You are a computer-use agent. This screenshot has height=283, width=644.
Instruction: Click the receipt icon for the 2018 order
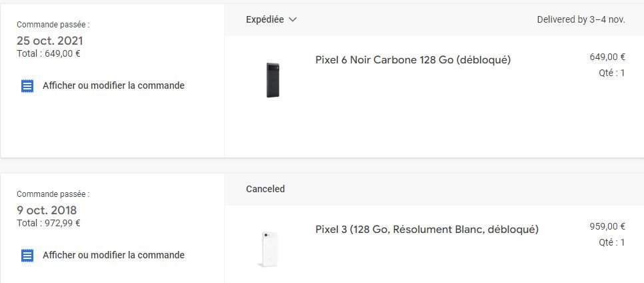point(27,256)
